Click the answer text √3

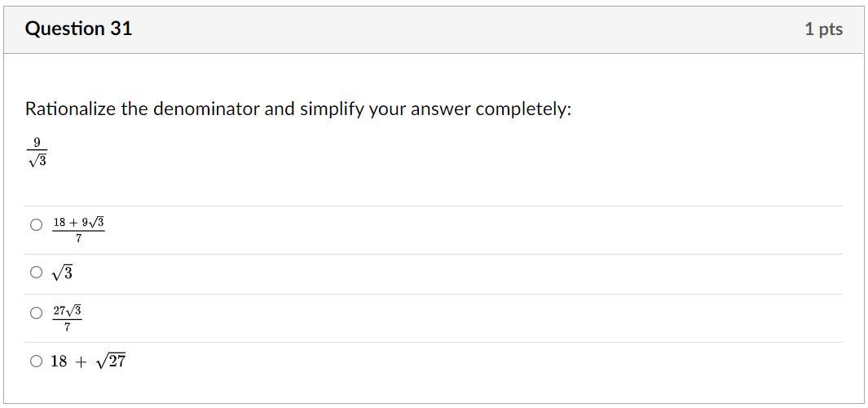[62, 273]
